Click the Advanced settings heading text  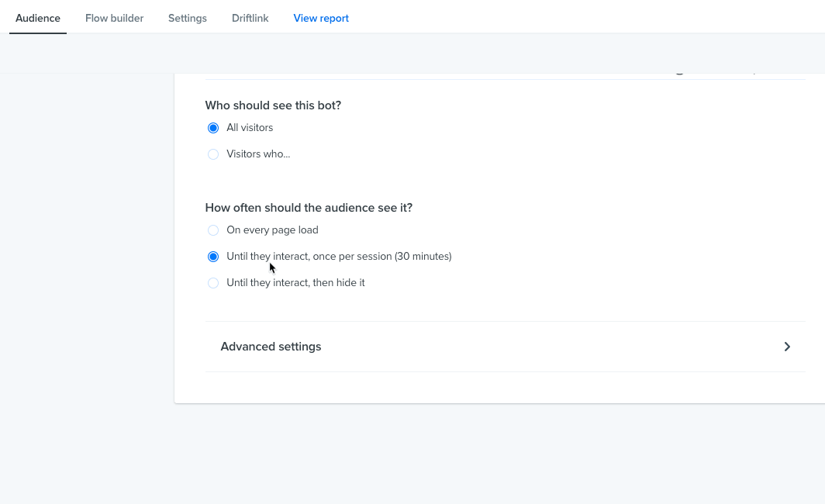(x=271, y=347)
